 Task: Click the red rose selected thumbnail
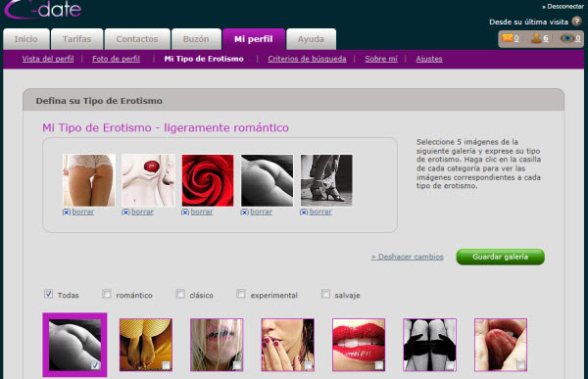tap(208, 180)
